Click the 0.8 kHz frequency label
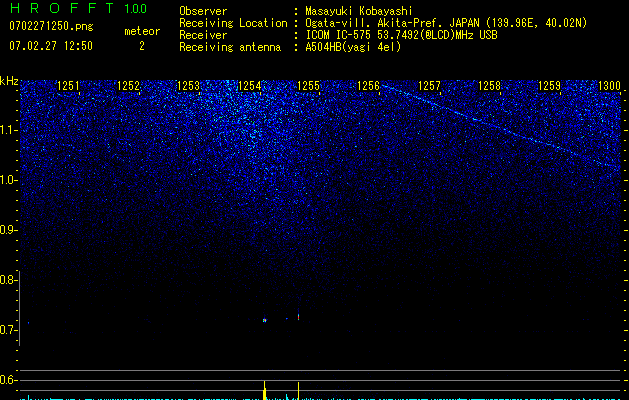 (x=7, y=280)
